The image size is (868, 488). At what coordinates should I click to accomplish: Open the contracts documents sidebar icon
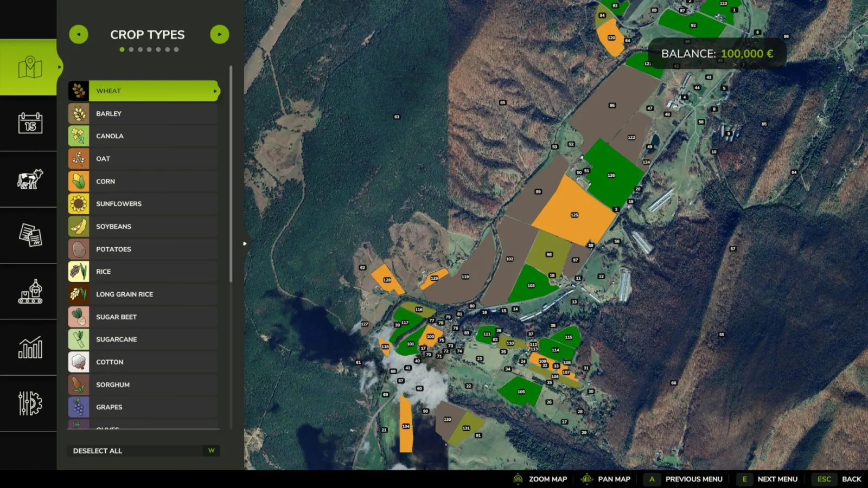coord(30,235)
